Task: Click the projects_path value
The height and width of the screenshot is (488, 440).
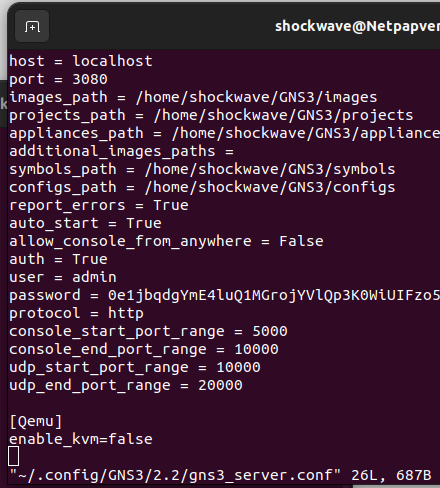Action: [283, 115]
